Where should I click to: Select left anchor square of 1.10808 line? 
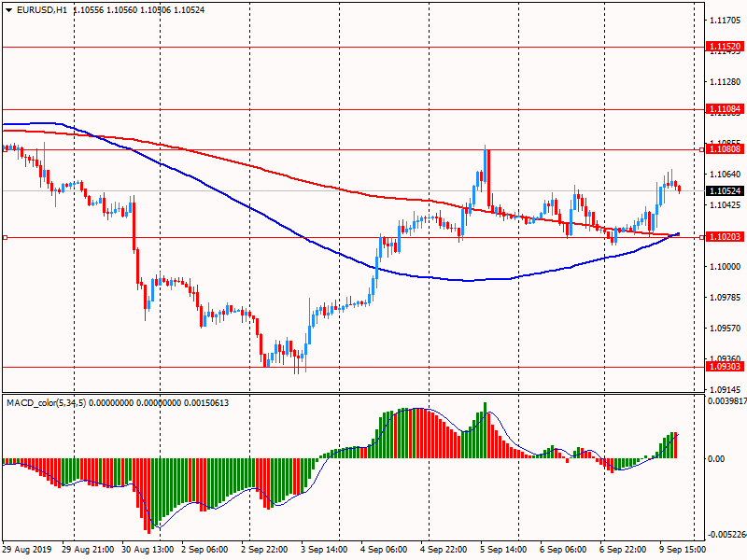pos(6,149)
